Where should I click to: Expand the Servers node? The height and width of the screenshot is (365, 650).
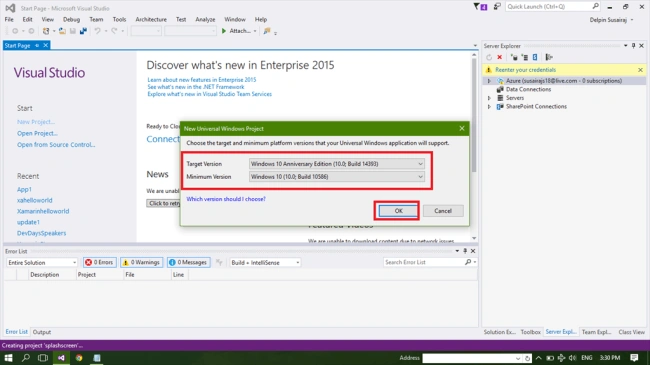(x=489, y=98)
